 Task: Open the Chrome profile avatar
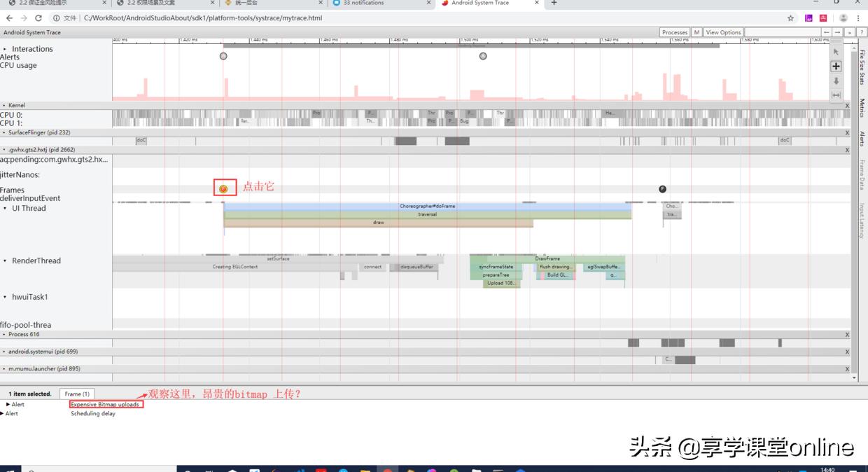click(843, 18)
